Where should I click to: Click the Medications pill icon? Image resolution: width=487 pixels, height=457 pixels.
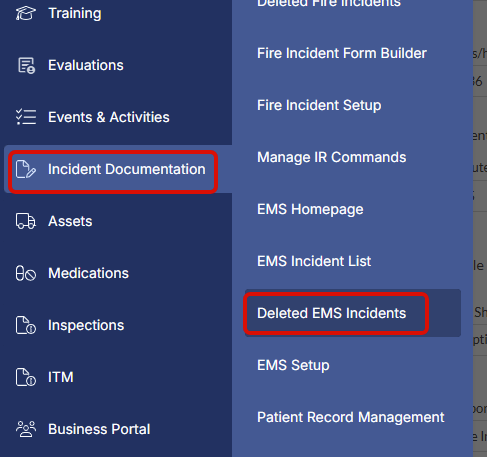click(x=26, y=273)
